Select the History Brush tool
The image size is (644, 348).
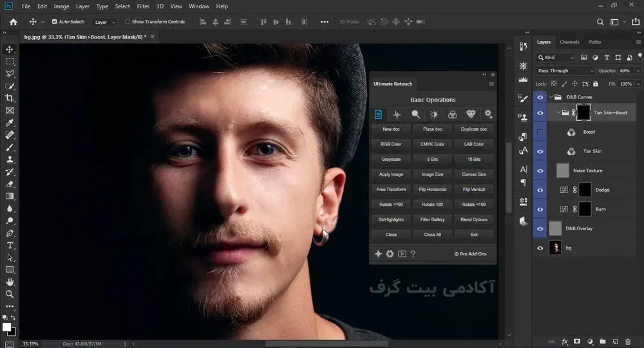tap(10, 172)
